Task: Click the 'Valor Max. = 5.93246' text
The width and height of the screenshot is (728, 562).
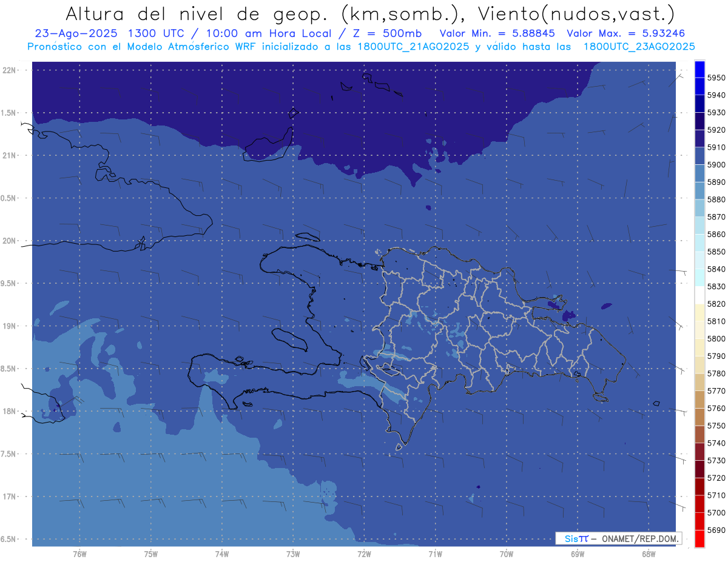Action: (x=626, y=33)
